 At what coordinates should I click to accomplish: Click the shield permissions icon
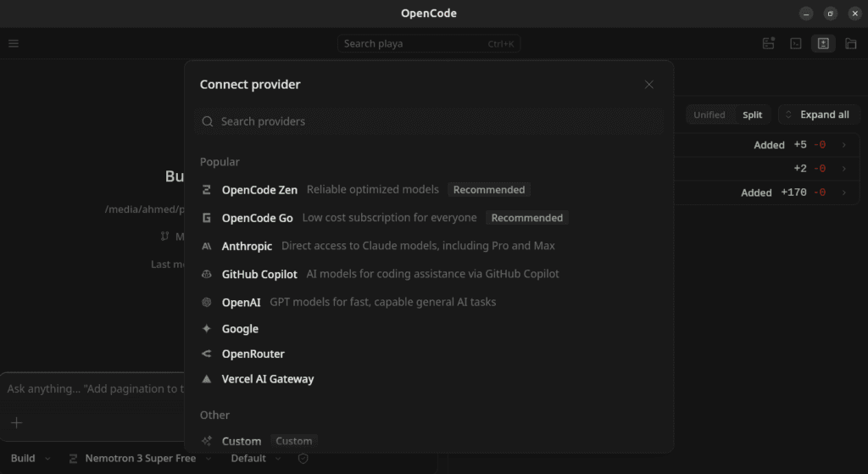[303, 459]
